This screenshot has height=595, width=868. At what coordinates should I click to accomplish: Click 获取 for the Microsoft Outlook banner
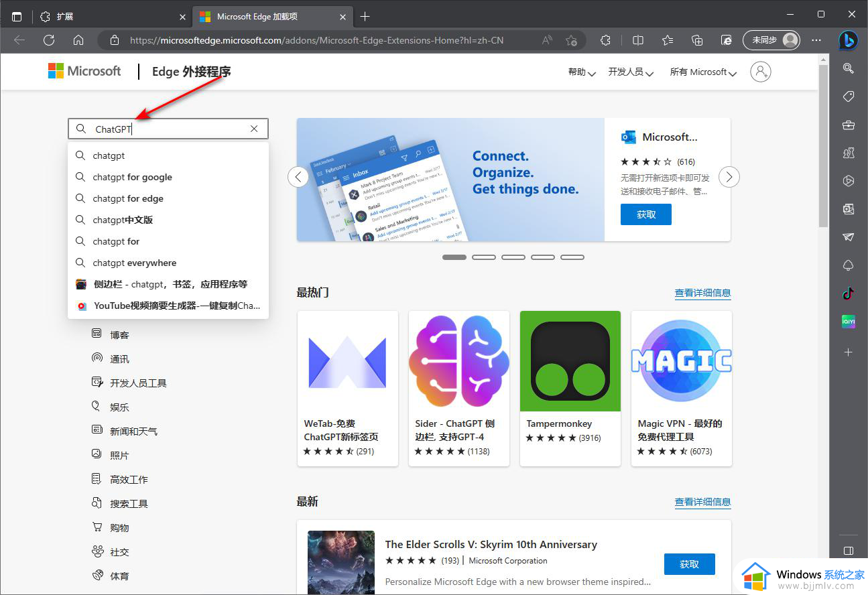[645, 214]
